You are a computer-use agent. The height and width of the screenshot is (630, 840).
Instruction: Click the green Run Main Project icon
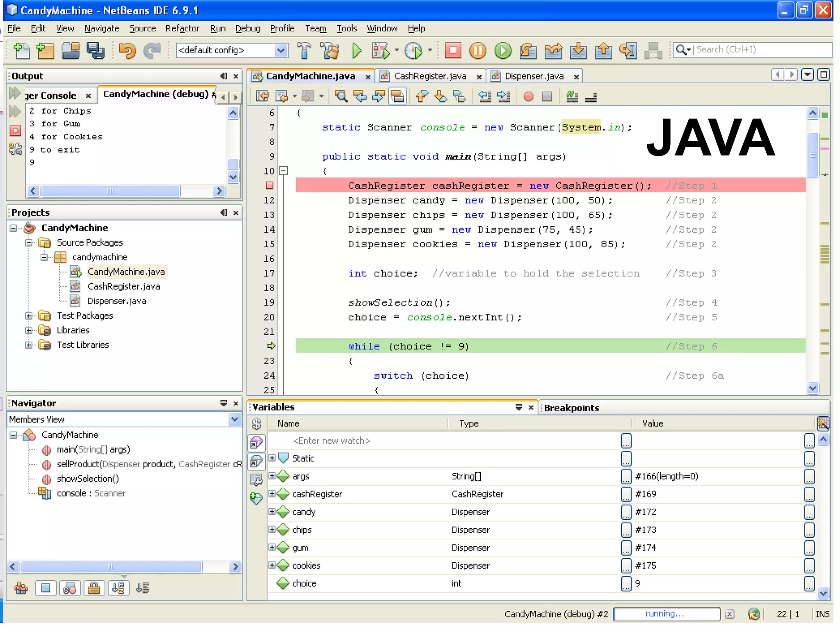pyautogui.click(x=357, y=50)
